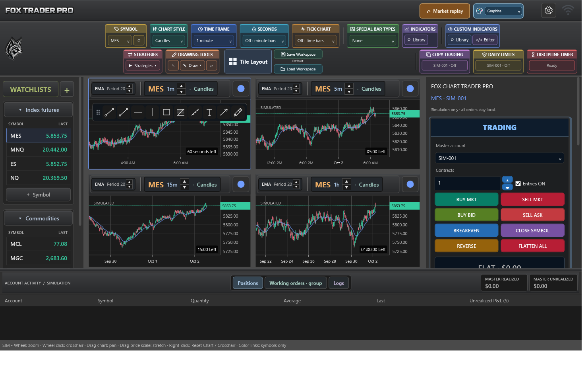Click the Wi-Fi connection status icon
Viewport: 588px width, 366px height.
tap(568, 10)
